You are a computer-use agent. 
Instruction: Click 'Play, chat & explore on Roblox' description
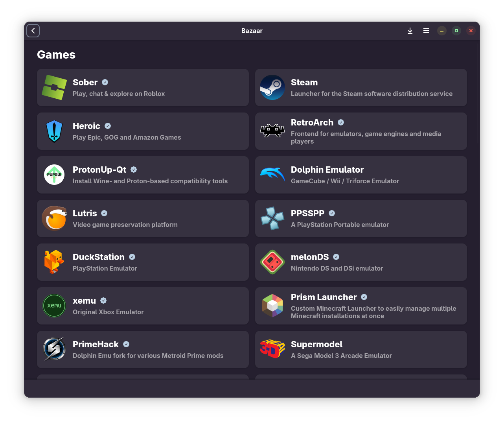click(119, 94)
